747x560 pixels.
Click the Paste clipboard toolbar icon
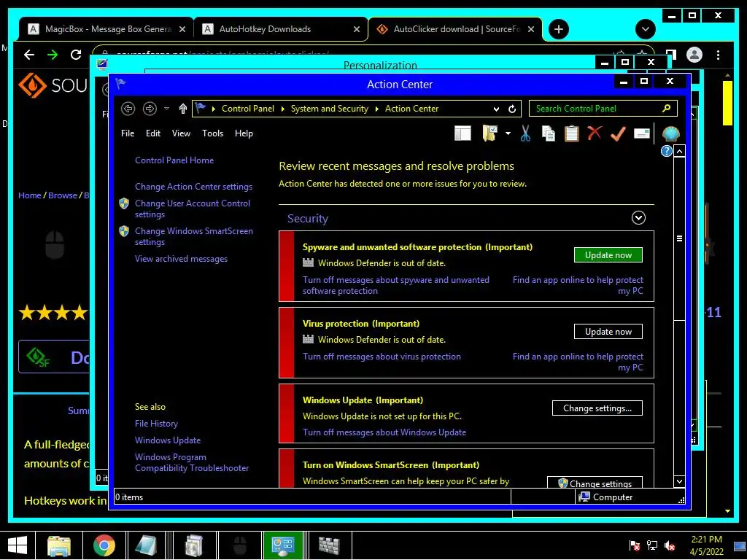[x=571, y=134]
